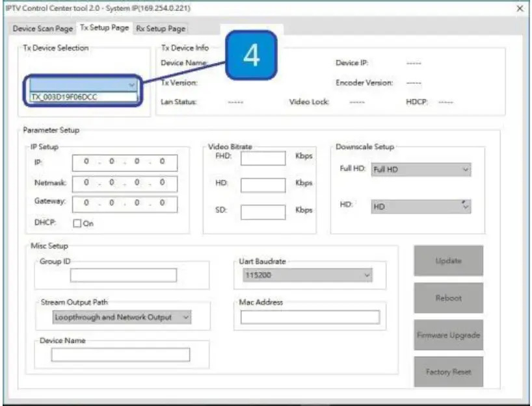Click the Firmware Upgrade button
Image resolution: width=532 pixels, height=406 pixels.
click(448, 335)
